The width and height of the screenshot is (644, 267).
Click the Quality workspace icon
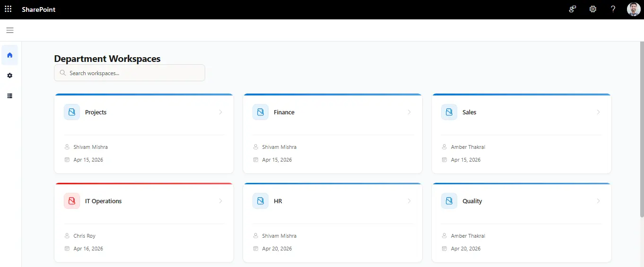[449, 201]
